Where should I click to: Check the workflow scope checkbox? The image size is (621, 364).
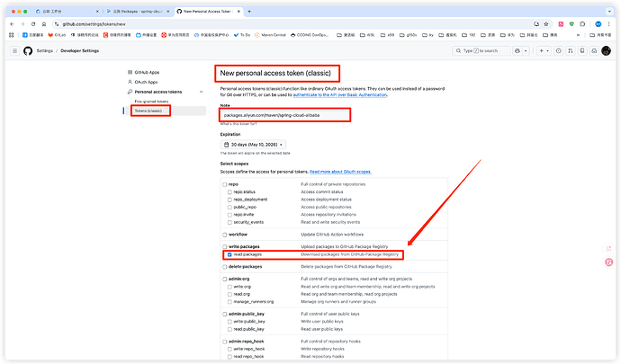(x=225, y=235)
